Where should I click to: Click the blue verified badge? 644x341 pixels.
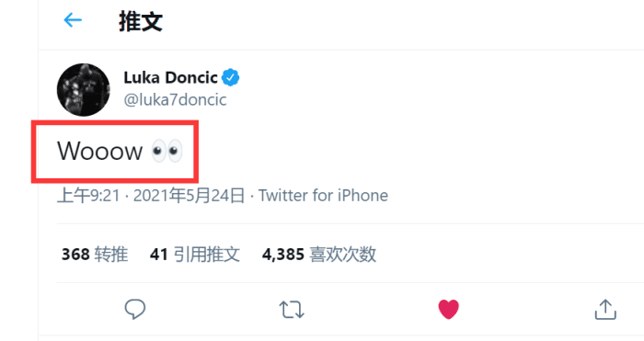pos(230,77)
